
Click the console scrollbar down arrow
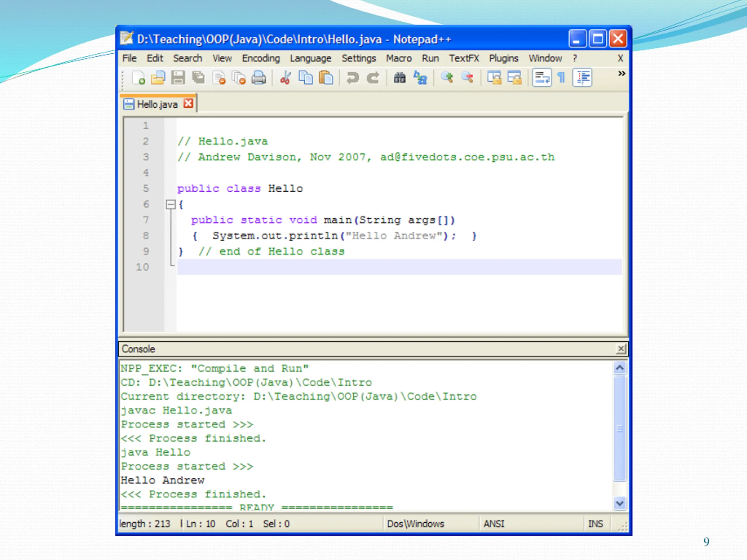(620, 503)
